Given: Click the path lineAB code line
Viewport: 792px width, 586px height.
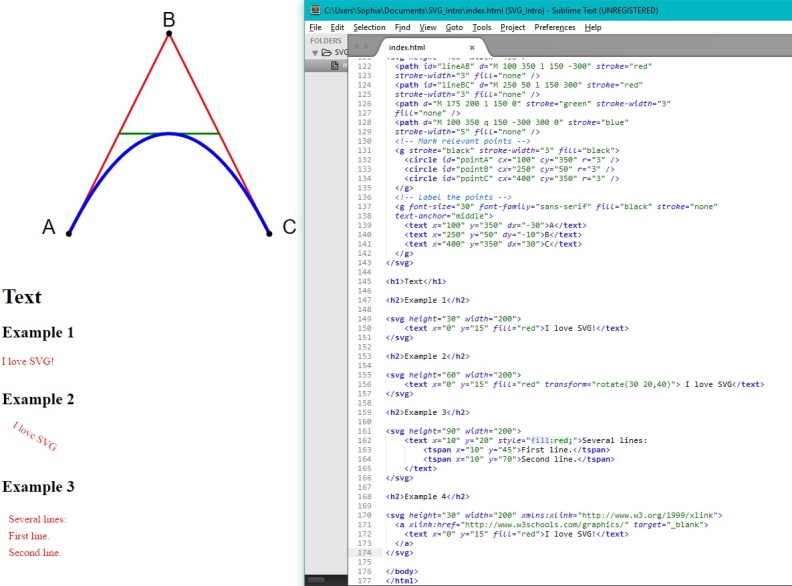Looking at the screenshot, I should 523,66.
